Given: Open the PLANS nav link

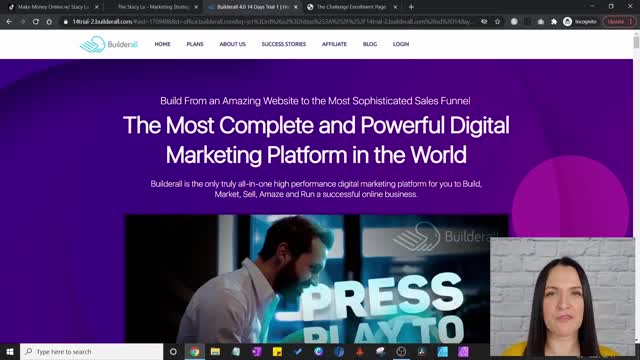Looking at the screenshot, I should pos(195,44).
